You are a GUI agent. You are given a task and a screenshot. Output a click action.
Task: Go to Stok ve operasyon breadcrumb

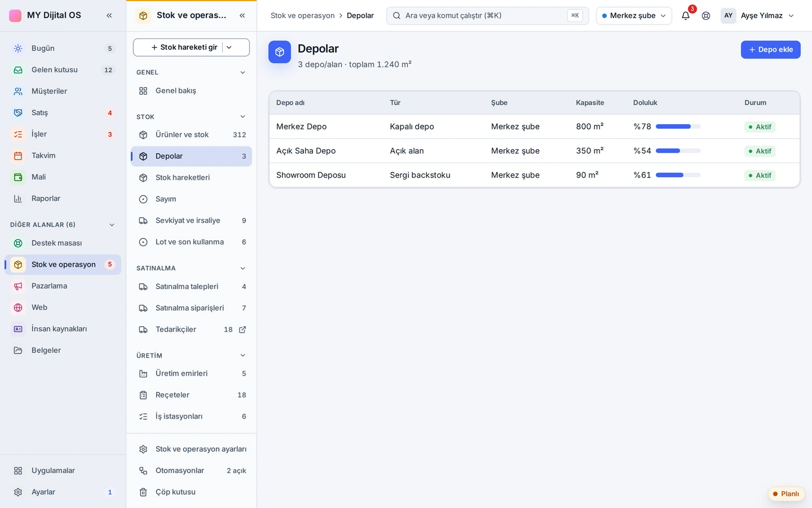click(x=302, y=16)
